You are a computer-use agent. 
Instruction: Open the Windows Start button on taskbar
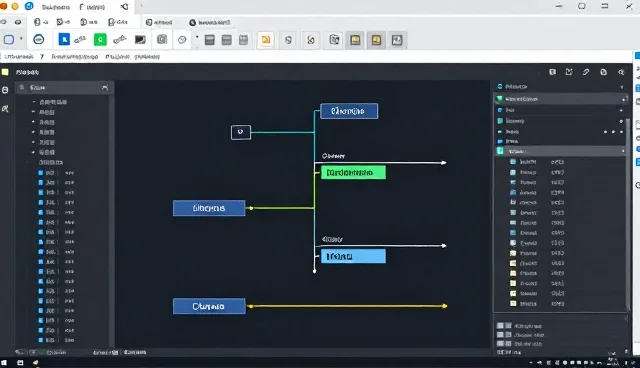click(4, 363)
